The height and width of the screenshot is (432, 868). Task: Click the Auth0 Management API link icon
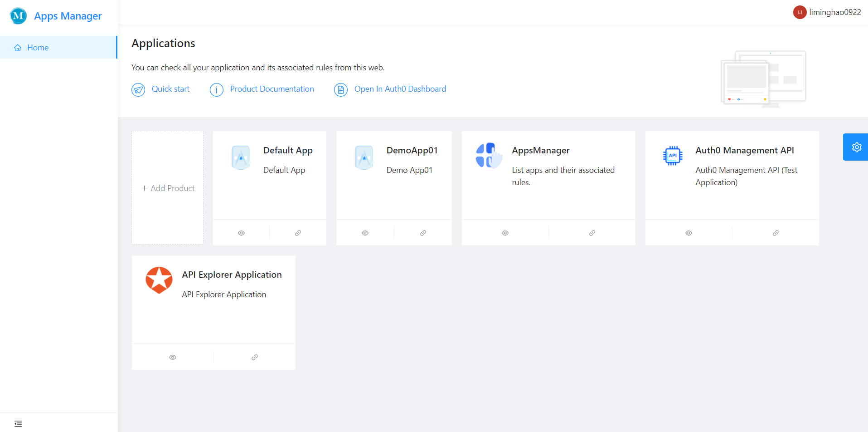tap(776, 233)
